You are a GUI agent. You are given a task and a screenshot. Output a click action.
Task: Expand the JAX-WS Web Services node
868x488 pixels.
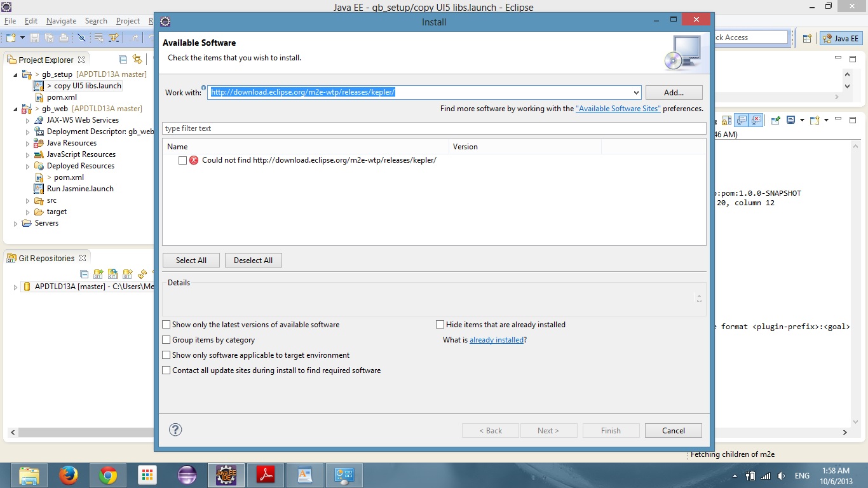coord(27,120)
